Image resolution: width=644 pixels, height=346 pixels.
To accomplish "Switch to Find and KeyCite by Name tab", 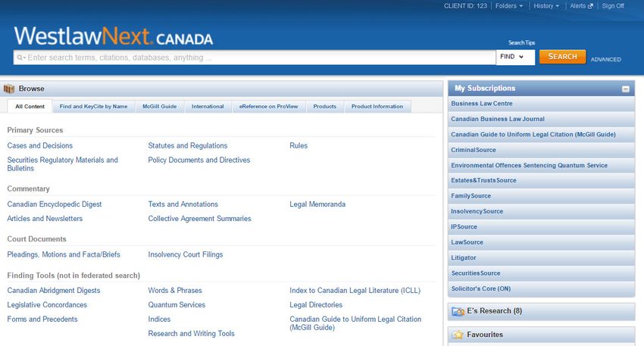I will point(93,106).
